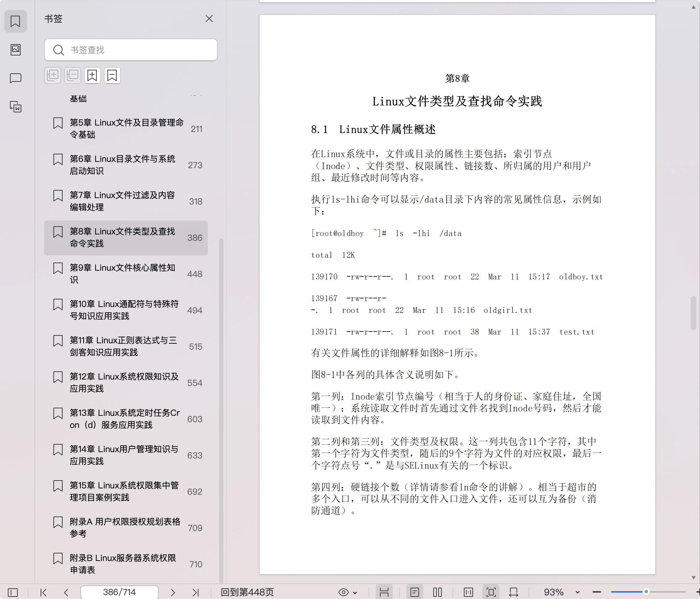
Task: Click page number 710 in bookmark list
Action: [x=196, y=564]
